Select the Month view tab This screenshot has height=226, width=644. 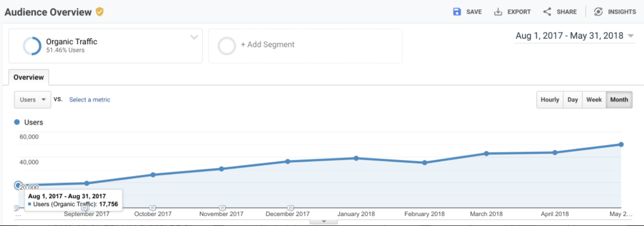click(619, 100)
